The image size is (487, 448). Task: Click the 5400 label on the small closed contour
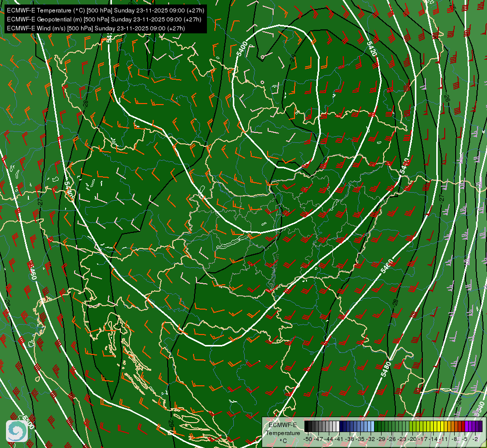click(242, 49)
